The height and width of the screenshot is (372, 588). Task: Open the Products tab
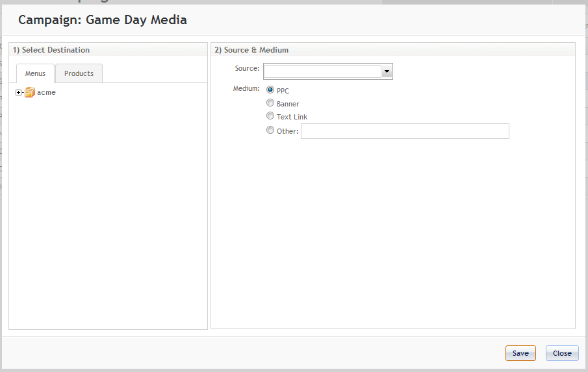pos(79,73)
